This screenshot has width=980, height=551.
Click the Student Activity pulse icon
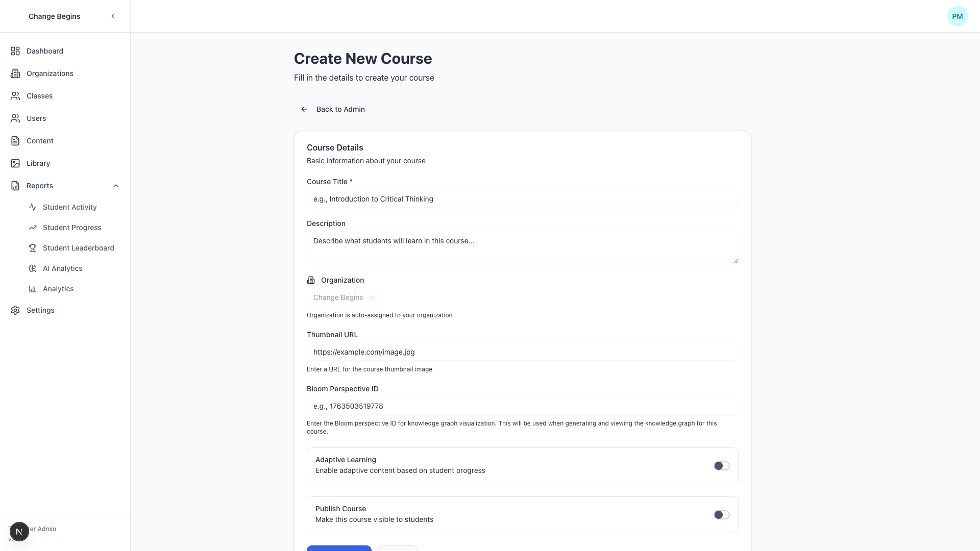point(33,207)
